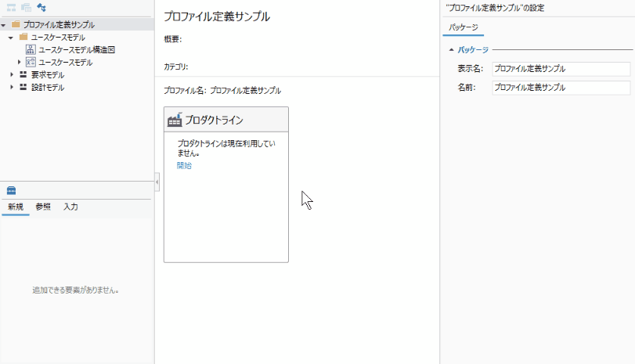Click the プロファイル定義サンプル page heading

[x=217, y=16]
